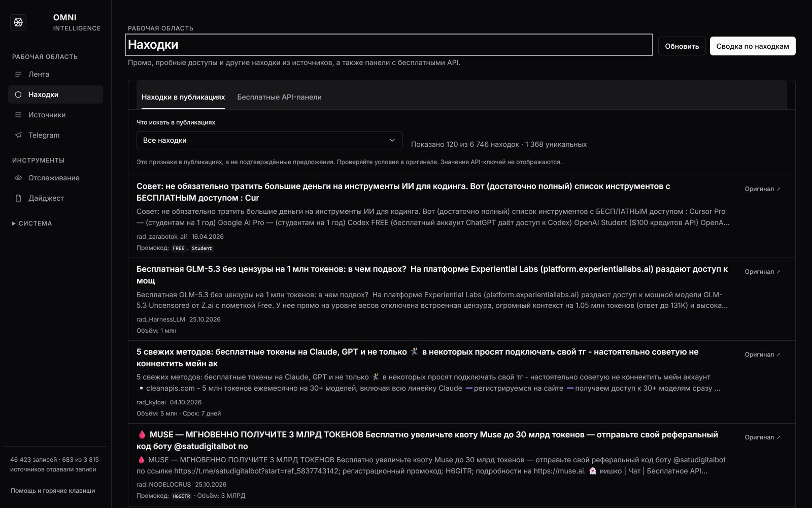Open the Telegram sidebar section
This screenshot has height=508, width=812.
(55, 135)
